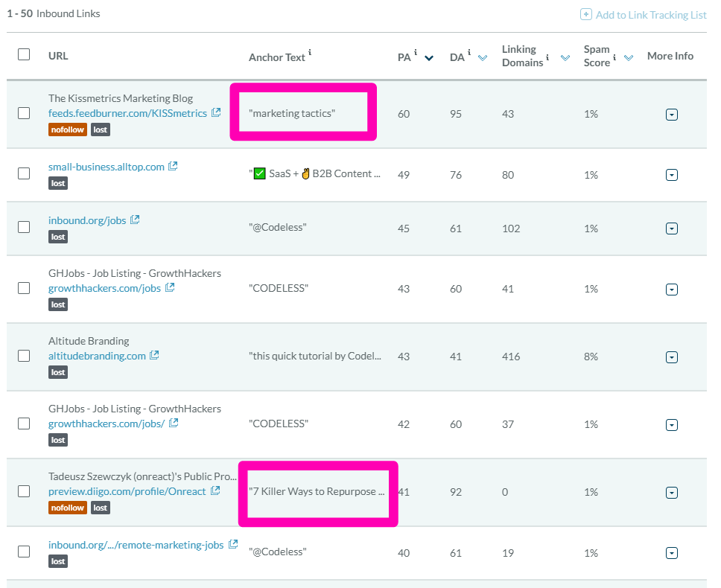Open growthhackers.com/jobs link without trailing slash

click(x=104, y=288)
